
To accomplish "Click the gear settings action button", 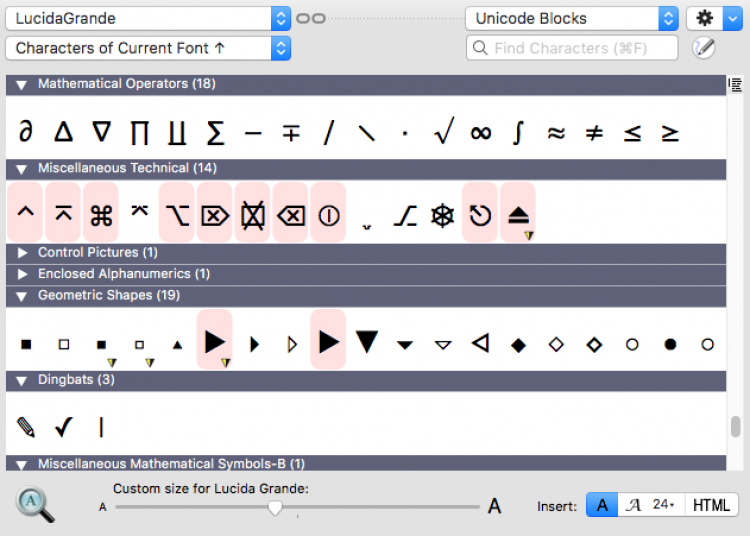I will pos(711,19).
